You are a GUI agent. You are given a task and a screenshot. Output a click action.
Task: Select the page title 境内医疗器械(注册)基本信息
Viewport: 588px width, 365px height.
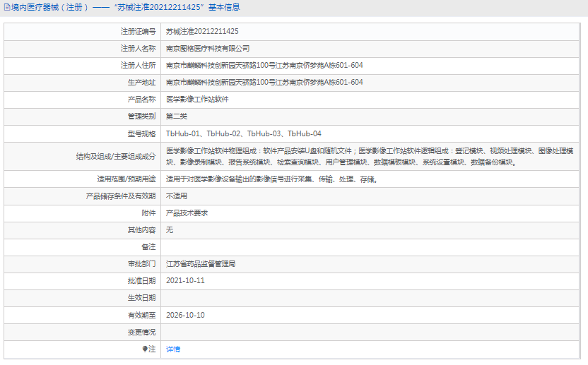[x=125, y=7]
